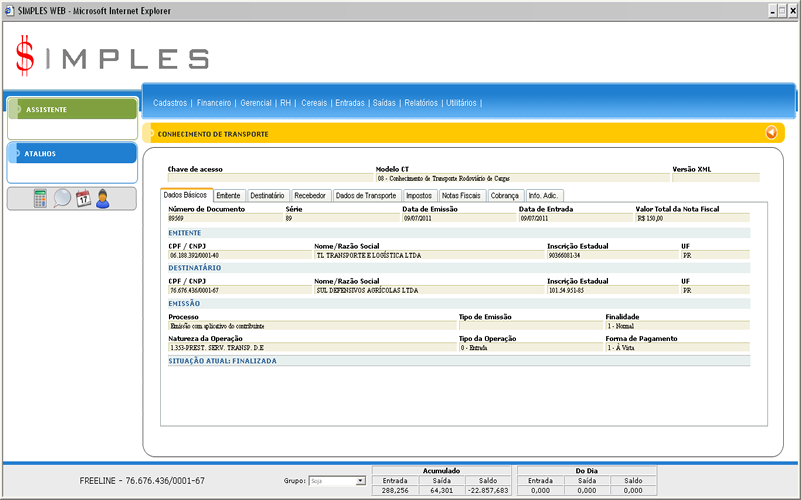Click the Destinatário CNPJ field 76.676.436/0001-67
This screenshot has width=801, height=500.
coord(240,290)
